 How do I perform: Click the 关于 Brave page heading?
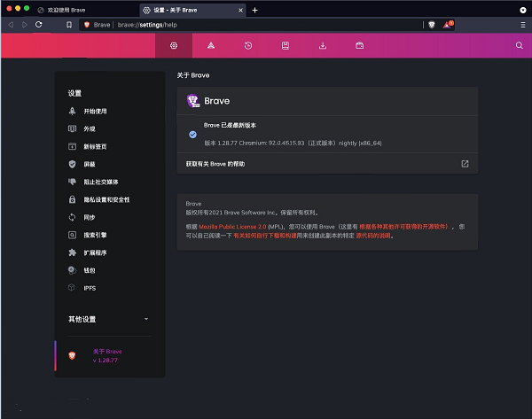click(193, 75)
